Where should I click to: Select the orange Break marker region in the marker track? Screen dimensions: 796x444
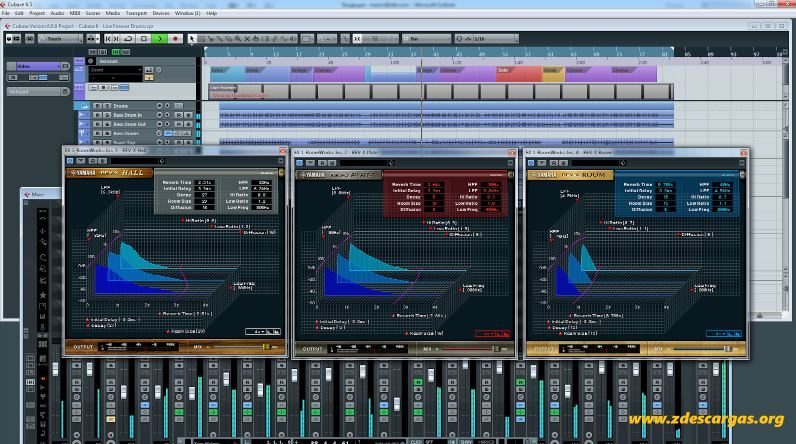point(553,74)
